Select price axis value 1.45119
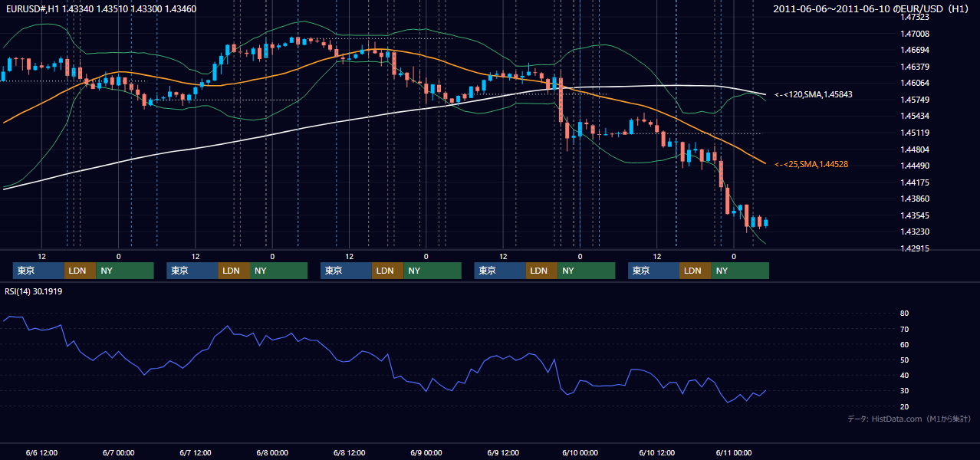The height and width of the screenshot is (460, 980). [x=915, y=133]
